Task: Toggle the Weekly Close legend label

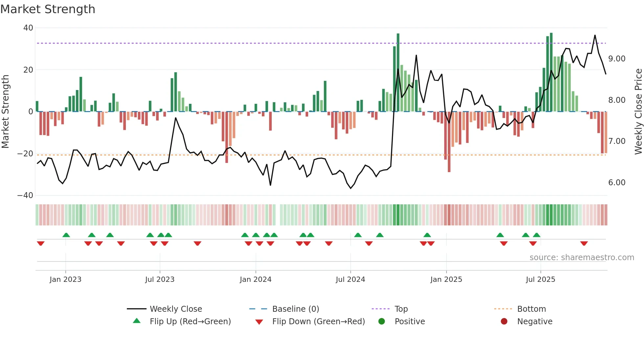Action: coord(176,309)
